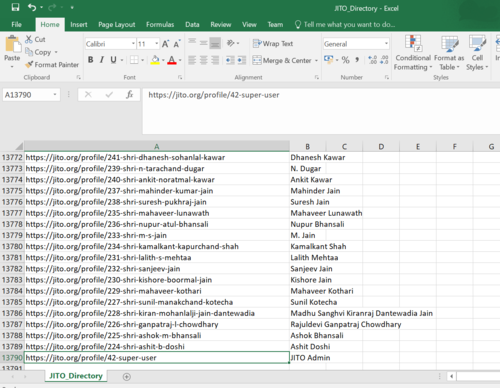Apply Percent Style format

coord(346,60)
